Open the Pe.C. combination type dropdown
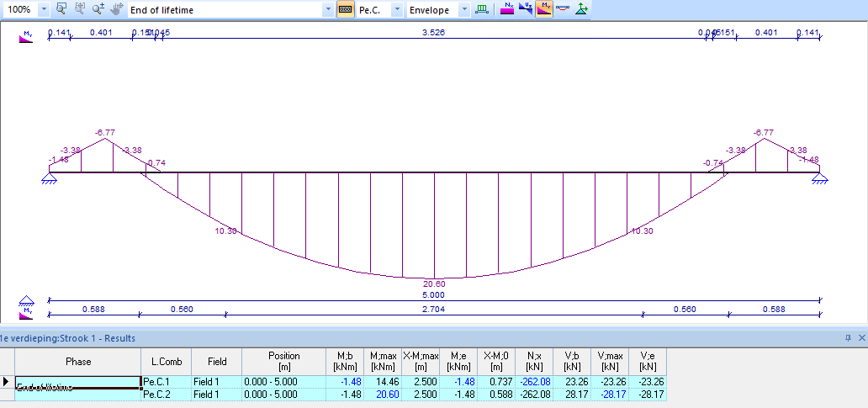This screenshot has width=868, height=408. pyautogui.click(x=397, y=9)
